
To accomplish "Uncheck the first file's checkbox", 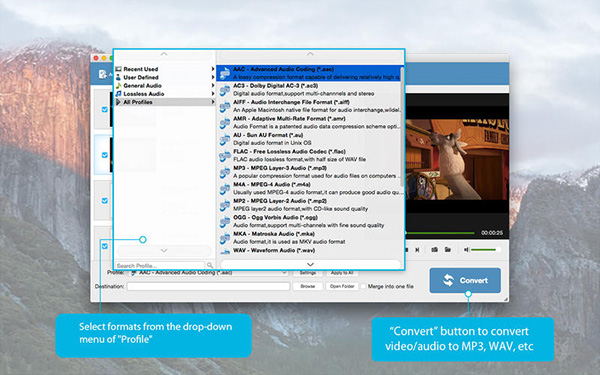I will coord(104,109).
